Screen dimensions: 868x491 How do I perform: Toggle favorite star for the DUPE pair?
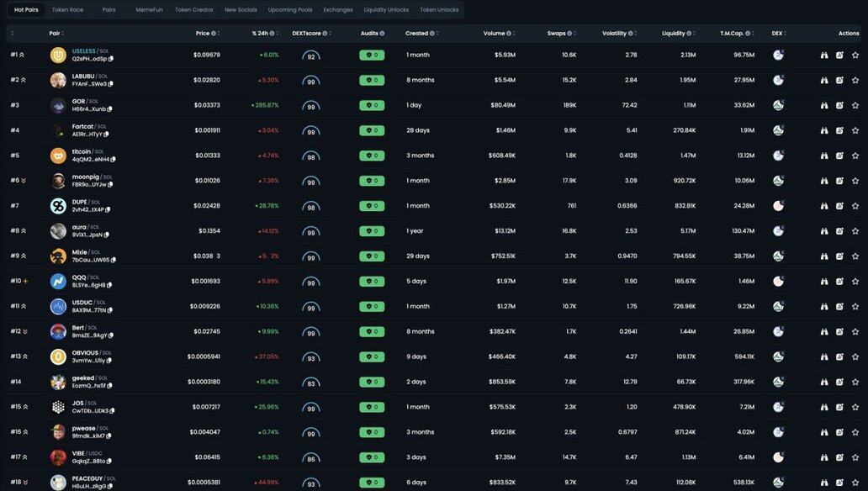click(855, 206)
